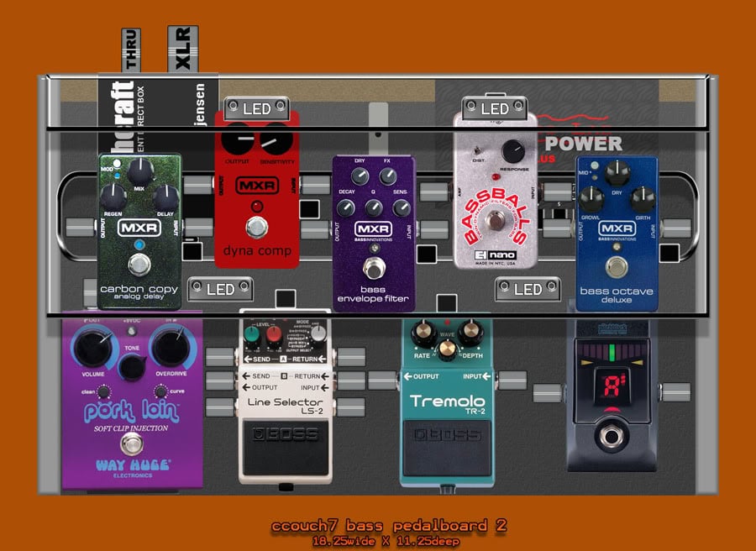Push the Bass Octave Deluxe MID+ button
The image size is (756, 551).
pyautogui.click(x=595, y=165)
